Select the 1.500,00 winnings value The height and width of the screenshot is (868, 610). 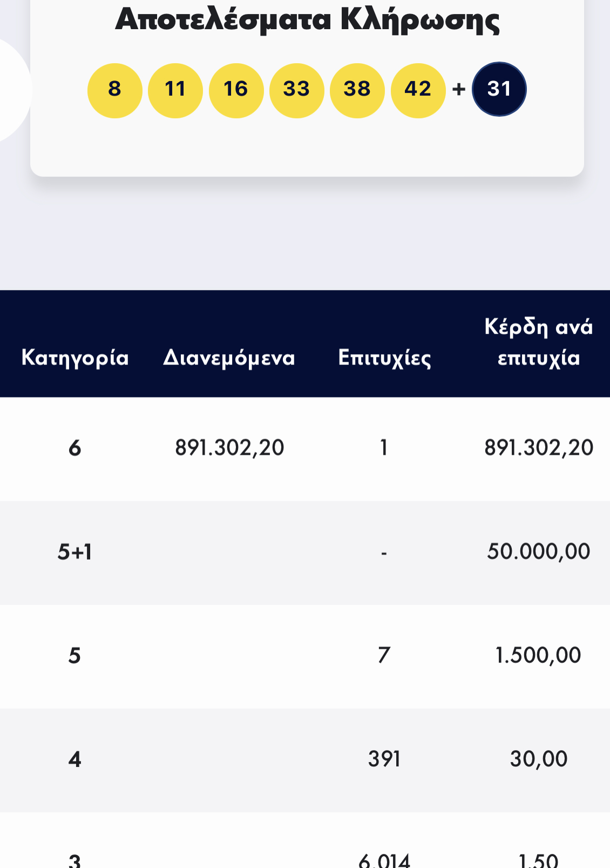pyautogui.click(x=539, y=655)
